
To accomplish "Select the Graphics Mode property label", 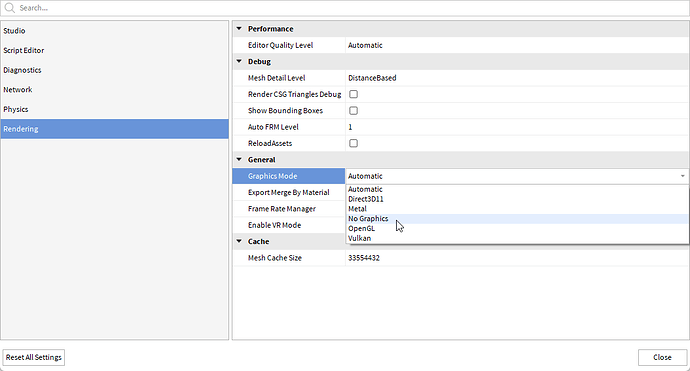I will click(272, 176).
